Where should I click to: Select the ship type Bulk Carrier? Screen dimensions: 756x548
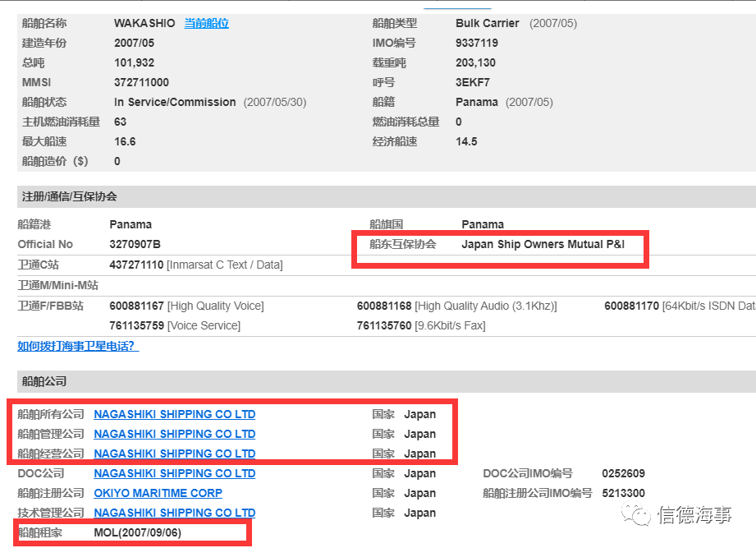488,23
